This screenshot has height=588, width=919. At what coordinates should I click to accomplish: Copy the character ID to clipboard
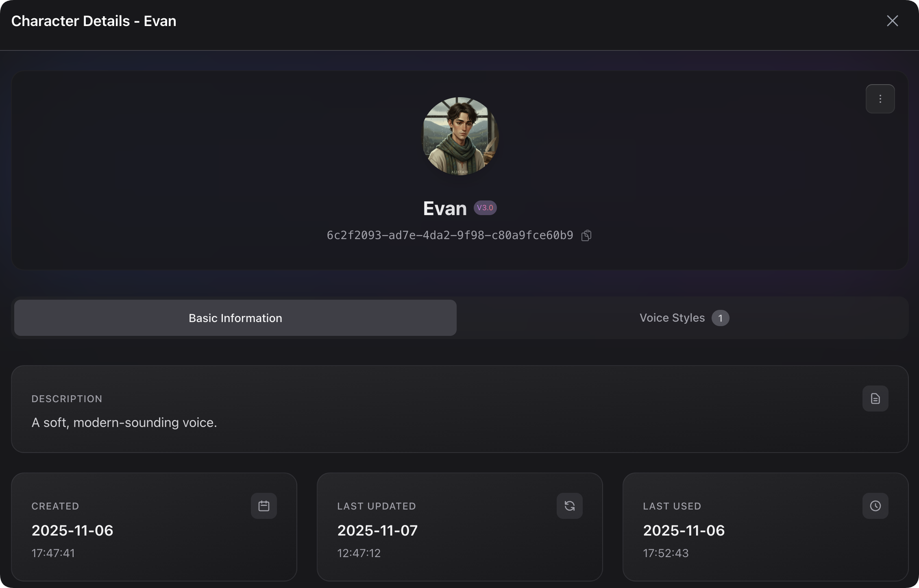click(x=586, y=235)
